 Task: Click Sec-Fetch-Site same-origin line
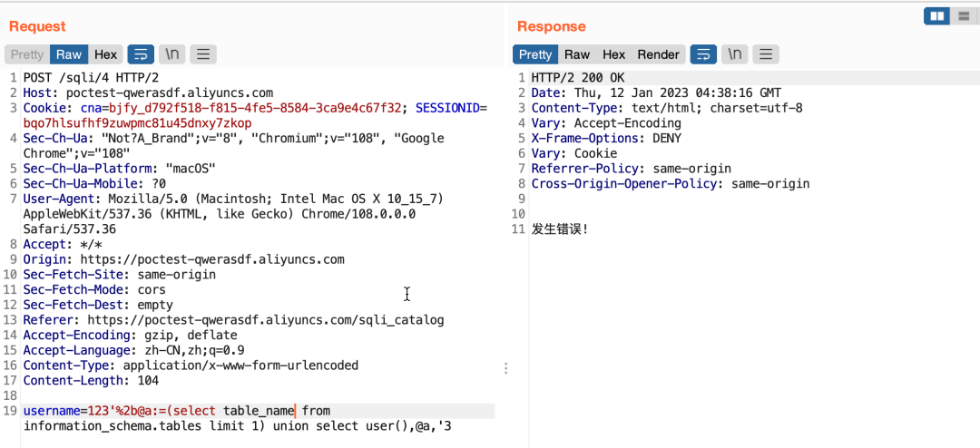(x=120, y=274)
